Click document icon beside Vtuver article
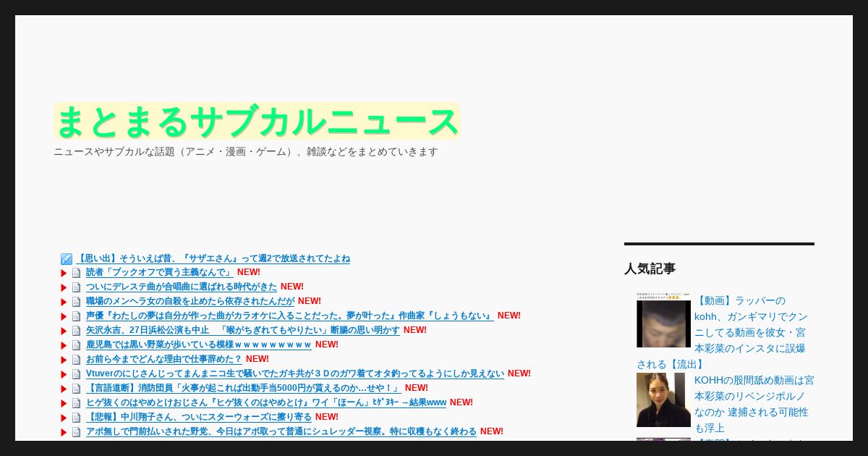The image size is (868, 456). (76, 374)
